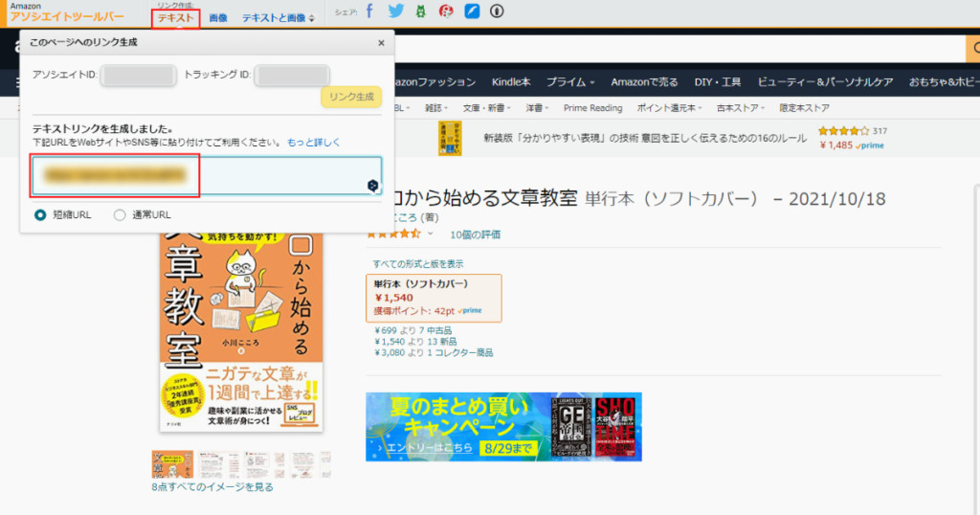
Task: Open Prime Reading in the books subnav
Action: 592,108
